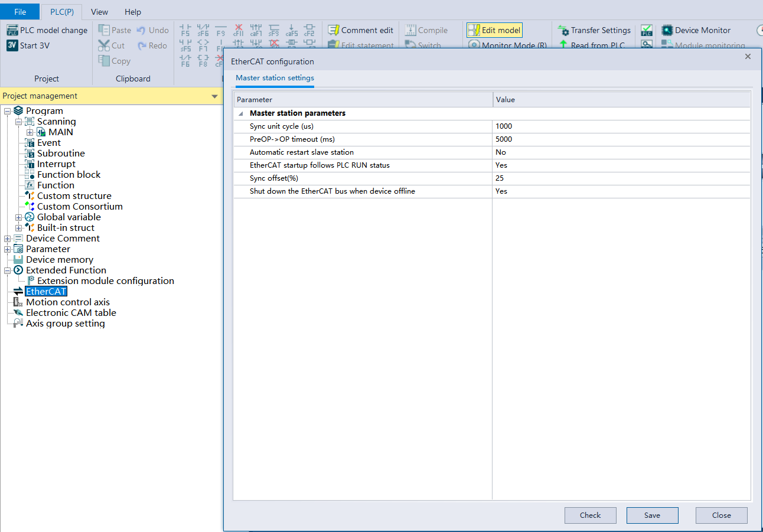Start Comment edit tool

(x=360, y=30)
